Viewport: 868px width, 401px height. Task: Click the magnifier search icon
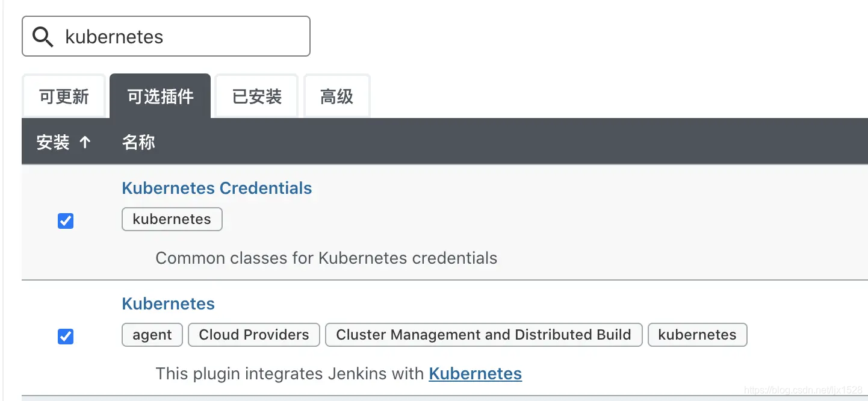[x=43, y=37]
